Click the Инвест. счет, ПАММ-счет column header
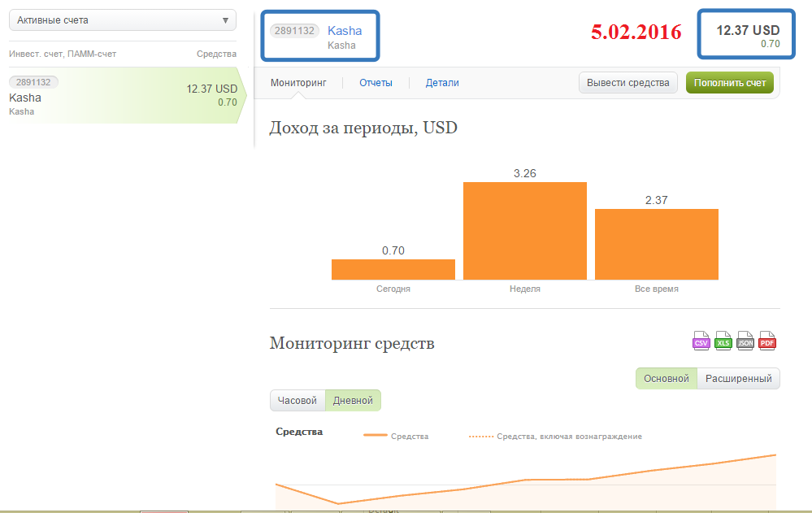Screen dimensions: 812x513 click(63, 54)
